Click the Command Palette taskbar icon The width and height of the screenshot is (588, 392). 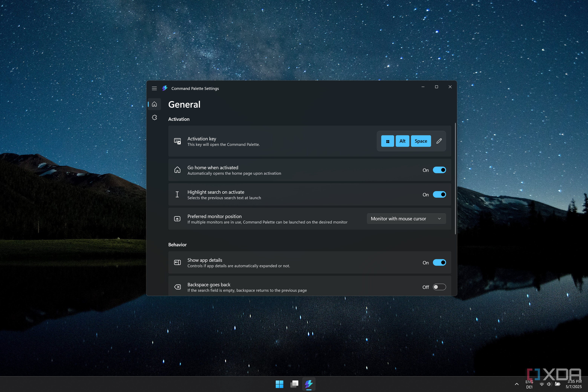(x=309, y=384)
